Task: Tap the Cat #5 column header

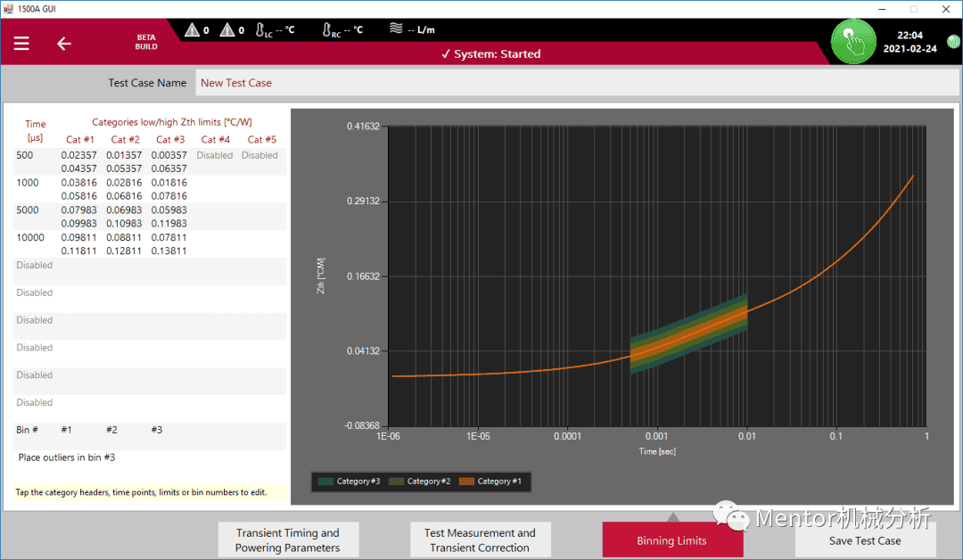Action: click(261, 139)
